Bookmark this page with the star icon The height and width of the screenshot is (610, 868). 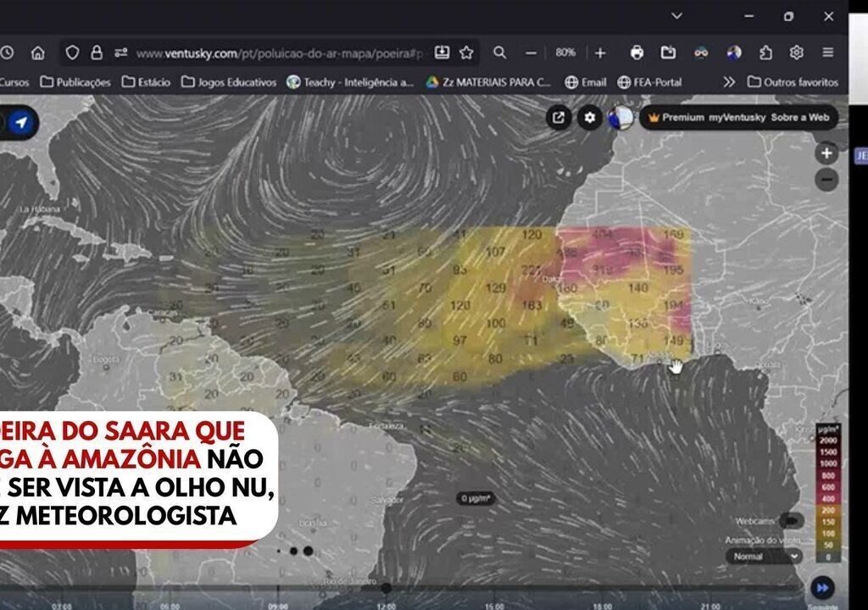(x=466, y=53)
